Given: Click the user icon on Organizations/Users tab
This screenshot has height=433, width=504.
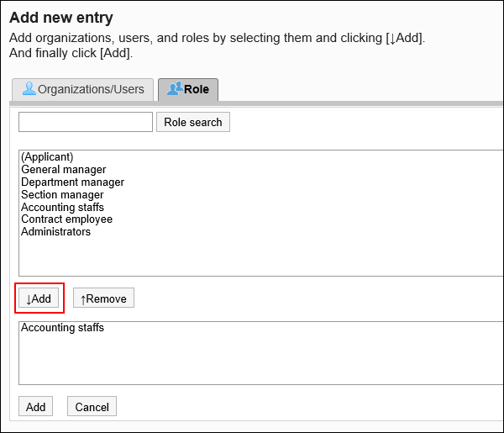Looking at the screenshot, I should (29, 89).
